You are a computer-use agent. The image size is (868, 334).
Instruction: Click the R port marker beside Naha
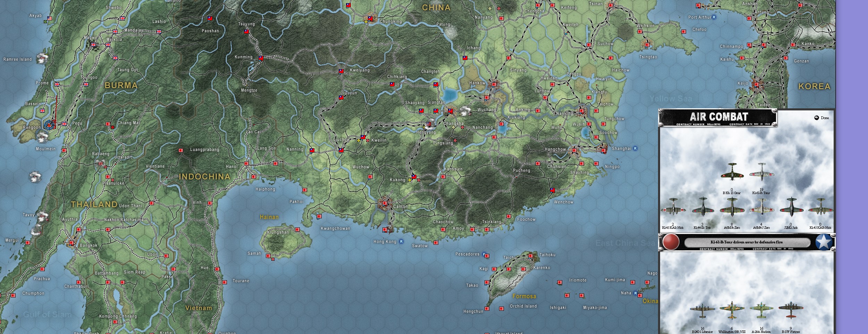[636, 293]
